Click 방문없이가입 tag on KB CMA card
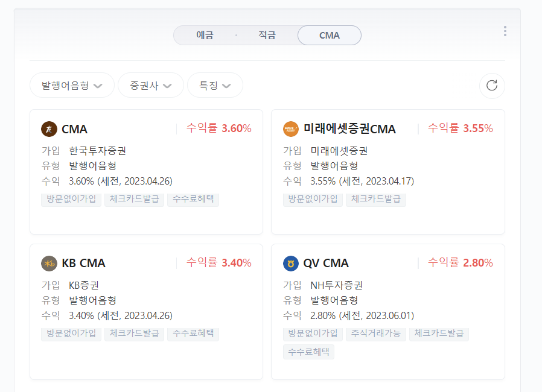Viewport: 542px width, 392px height. click(x=71, y=334)
